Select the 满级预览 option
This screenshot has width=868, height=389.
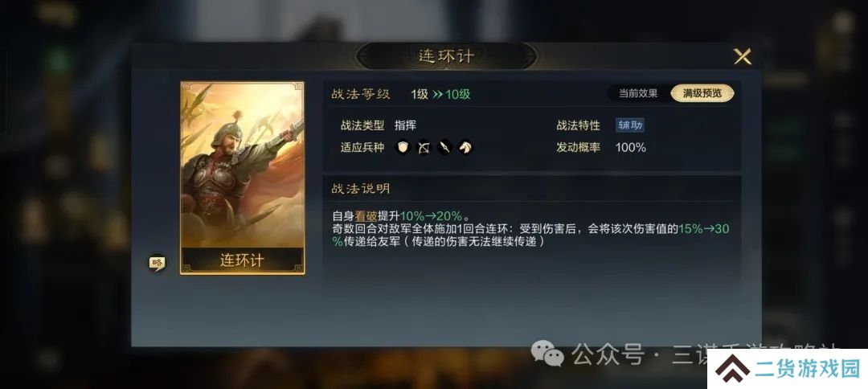tap(702, 93)
